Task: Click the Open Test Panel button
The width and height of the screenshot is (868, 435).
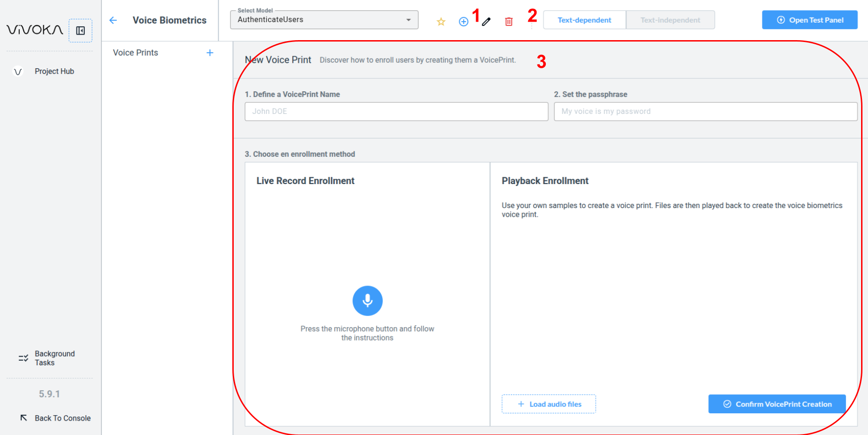Action: coord(809,20)
